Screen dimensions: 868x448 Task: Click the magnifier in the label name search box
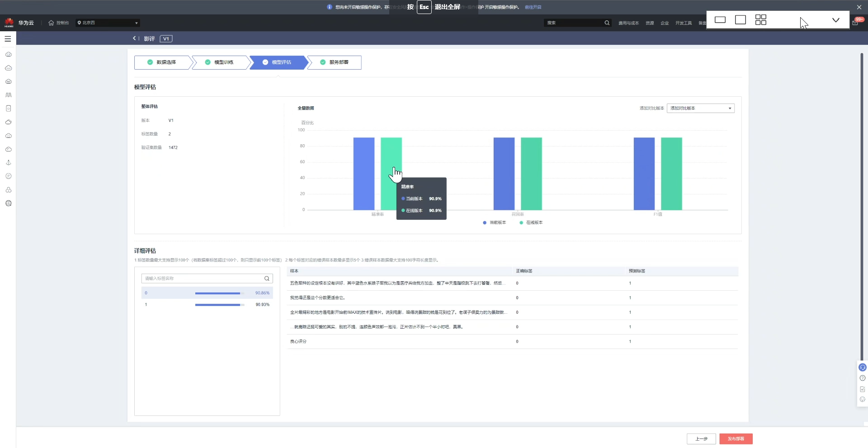(267, 278)
